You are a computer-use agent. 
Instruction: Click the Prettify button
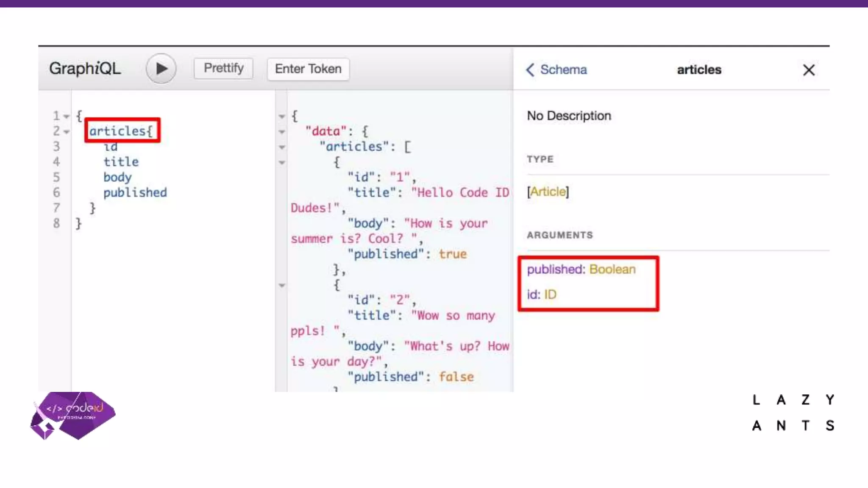(223, 68)
